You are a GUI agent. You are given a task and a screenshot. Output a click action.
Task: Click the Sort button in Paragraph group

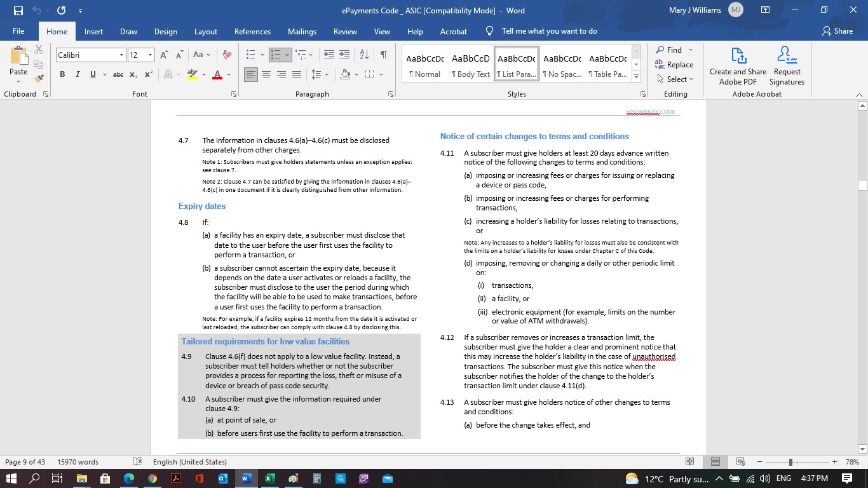coord(363,55)
